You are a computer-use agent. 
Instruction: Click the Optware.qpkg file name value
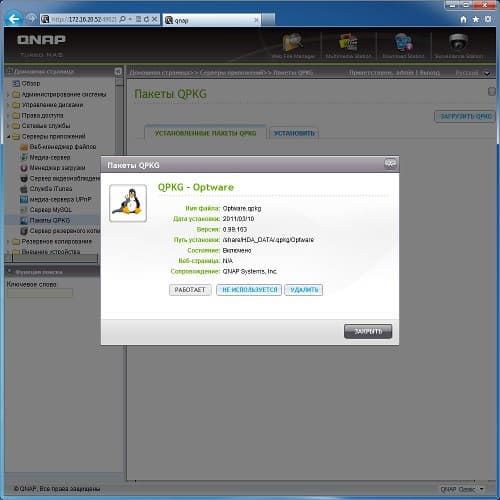242,208
